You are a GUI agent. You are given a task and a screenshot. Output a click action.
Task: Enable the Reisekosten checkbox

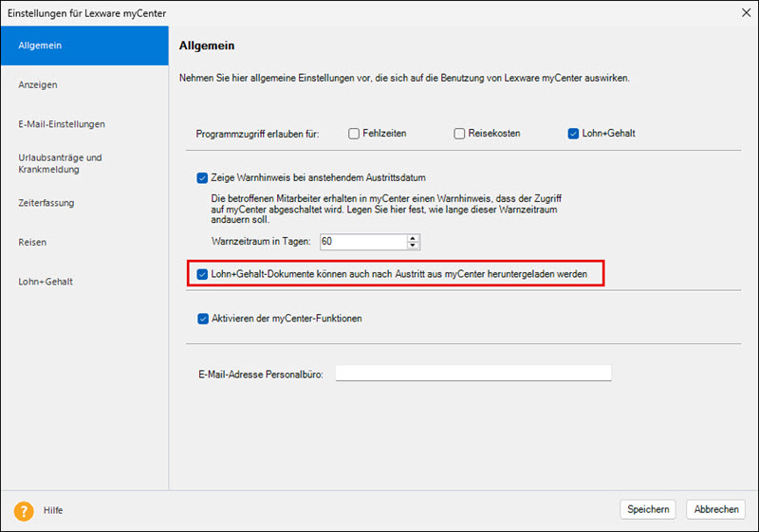coord(459,134)
